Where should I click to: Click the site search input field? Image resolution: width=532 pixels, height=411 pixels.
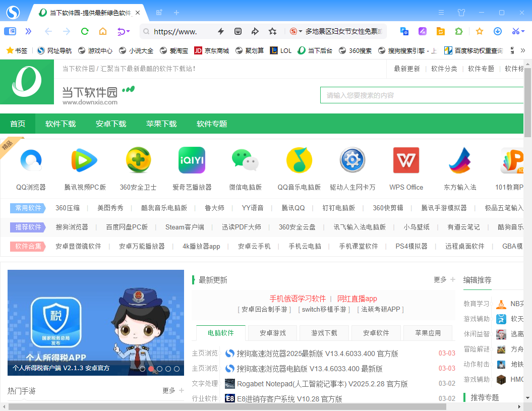(x=422, y=95)
